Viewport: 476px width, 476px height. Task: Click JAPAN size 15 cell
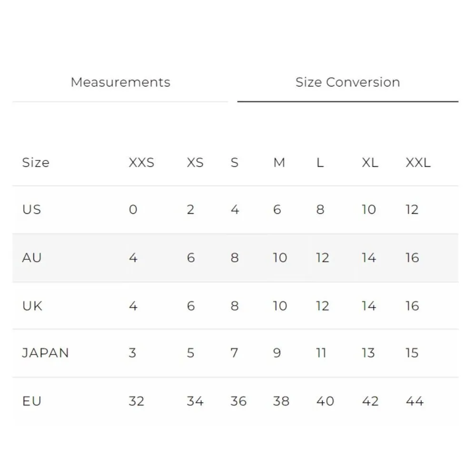412,353
